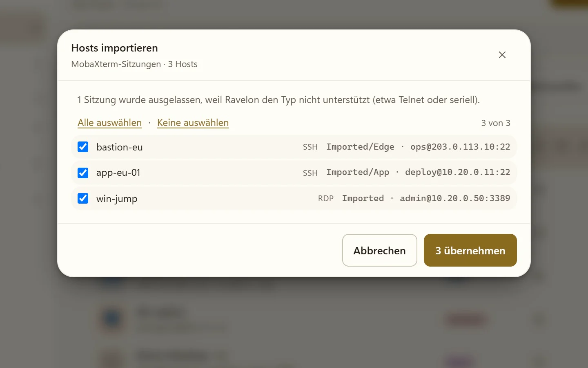The height and width of the screenshot is (368, 588).
Task: Click the deploy@10.20.0.11:22 address
Action: (x=457, y=172)
